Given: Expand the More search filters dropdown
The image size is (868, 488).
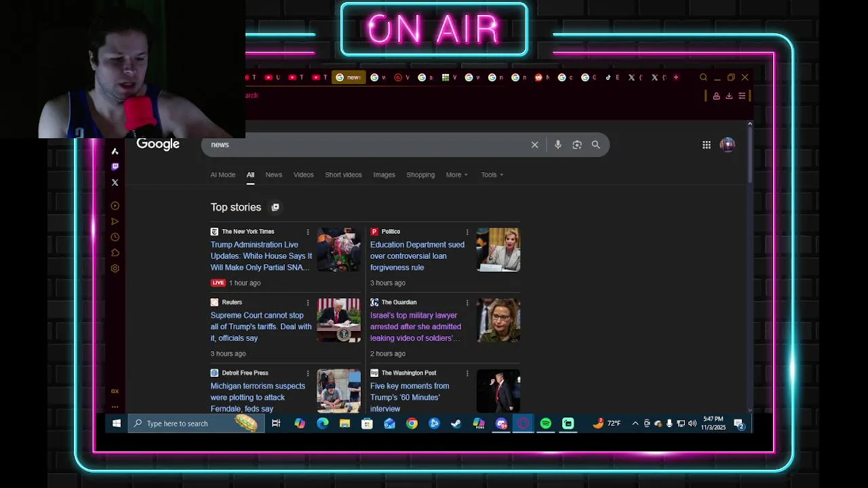Looking at the screenshot, I should tap(456, 175).
